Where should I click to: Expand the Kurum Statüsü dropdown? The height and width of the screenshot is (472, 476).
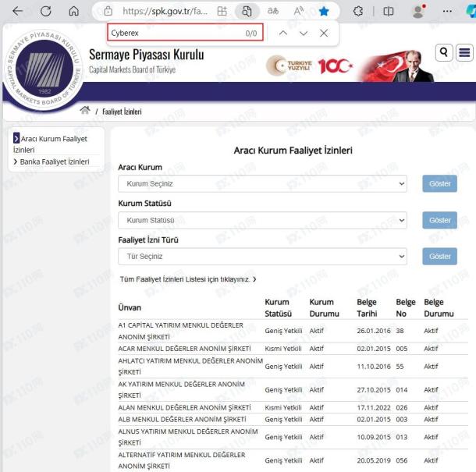click(262, 220)
